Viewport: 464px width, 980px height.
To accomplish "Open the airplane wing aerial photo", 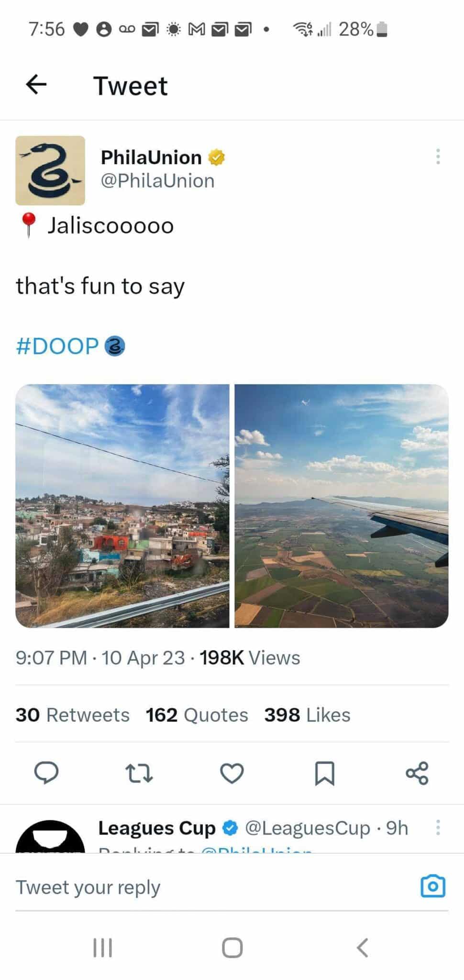I will tap(341, 505).
